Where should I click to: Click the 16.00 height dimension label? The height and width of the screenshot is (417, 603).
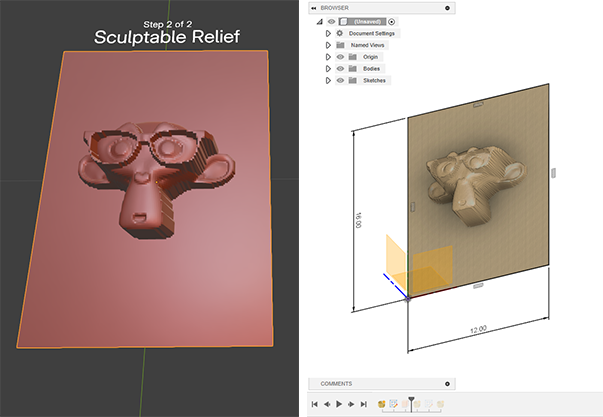pyautogui.click(x=357, y=219)
